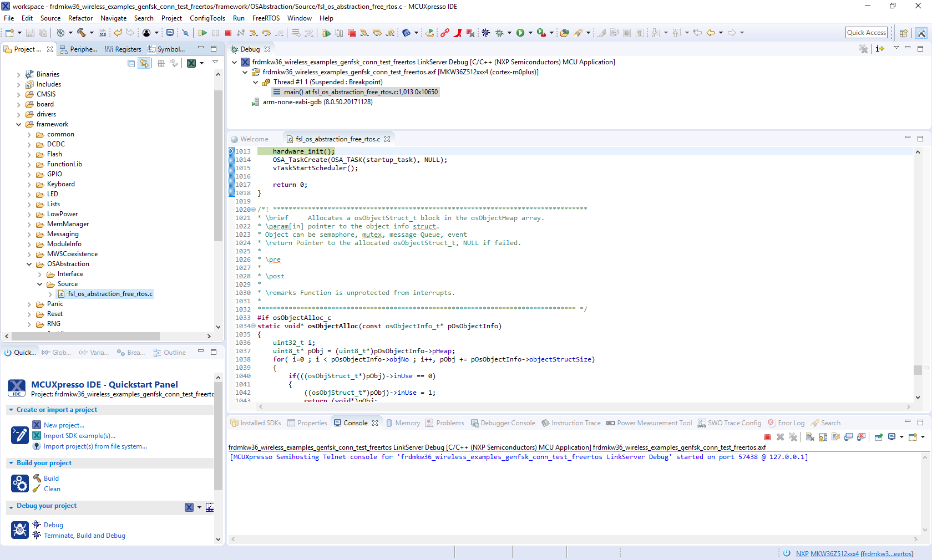This screenshot has height=560, width=932.
Task: Click the Clear Console icon
Action: tap(810, 437)
